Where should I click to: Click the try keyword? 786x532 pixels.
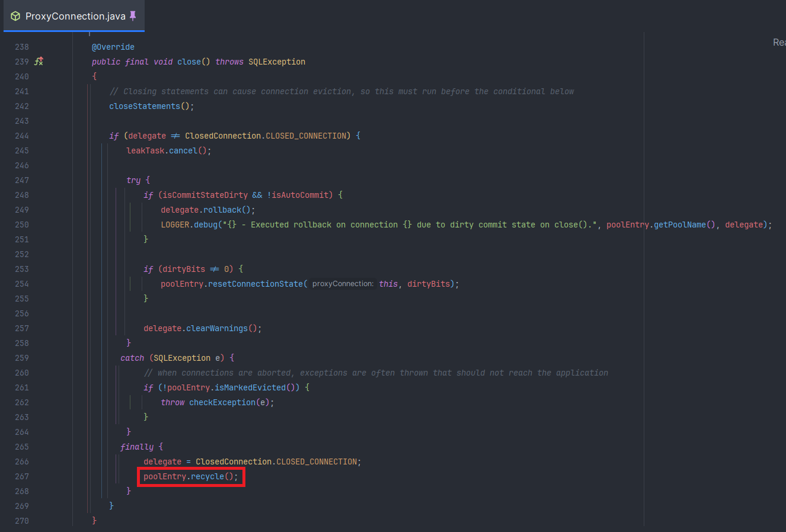pos(133,180)
